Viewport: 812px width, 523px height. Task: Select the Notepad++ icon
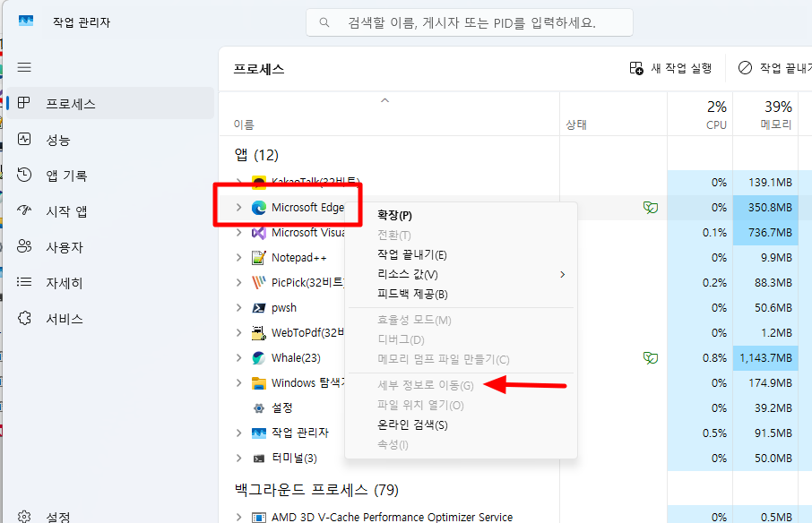click(x=259, y=258)
